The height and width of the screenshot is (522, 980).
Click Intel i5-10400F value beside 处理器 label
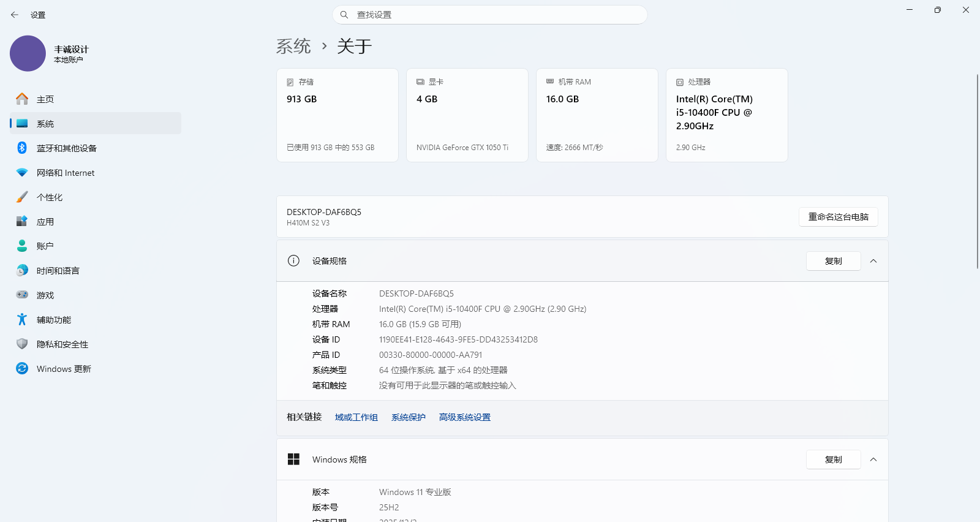(483, 309)
